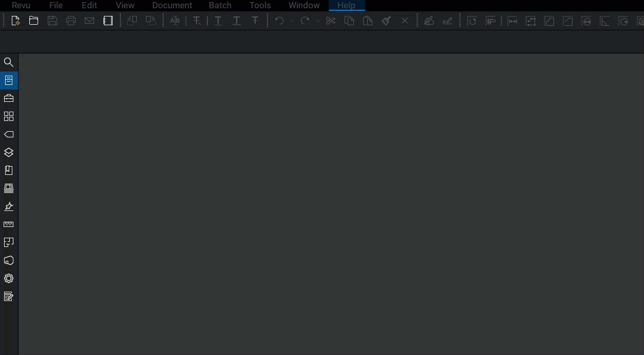Select the Length measurement tool
The image size is (644, 355).
click(x=512, y=21)
